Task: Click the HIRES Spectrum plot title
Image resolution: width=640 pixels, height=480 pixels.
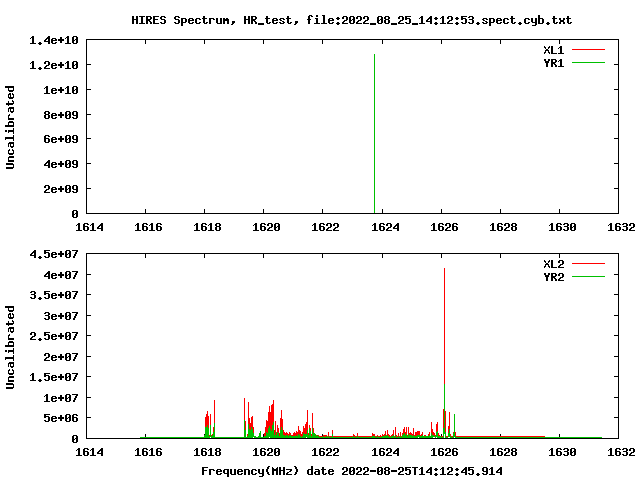Action: click(x=351, y=20)
